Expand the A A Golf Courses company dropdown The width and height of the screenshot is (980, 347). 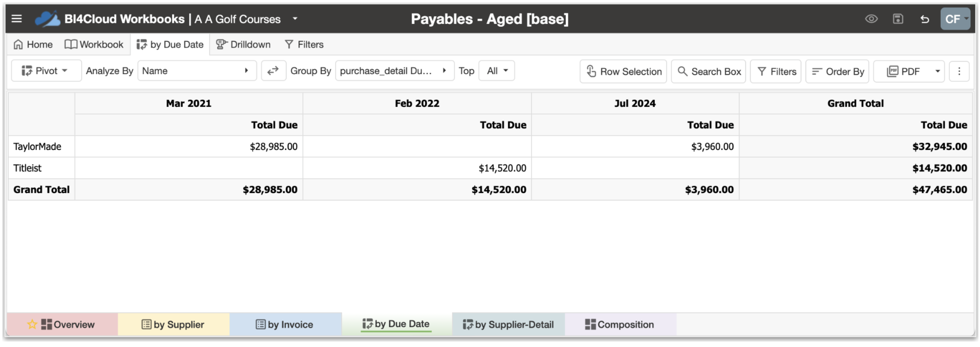[x=295, y=19]
